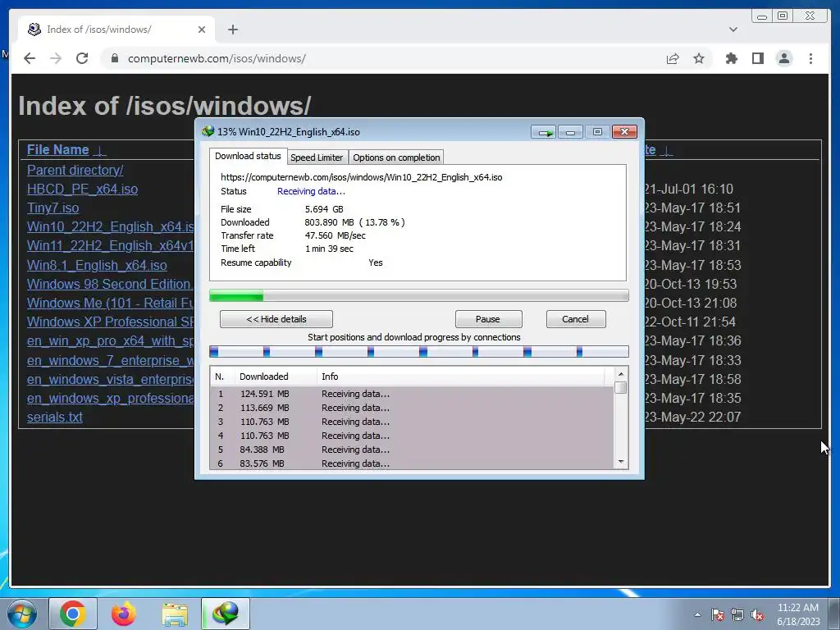
Task: Open Tiny7.iso link
Action: point(53,208)
